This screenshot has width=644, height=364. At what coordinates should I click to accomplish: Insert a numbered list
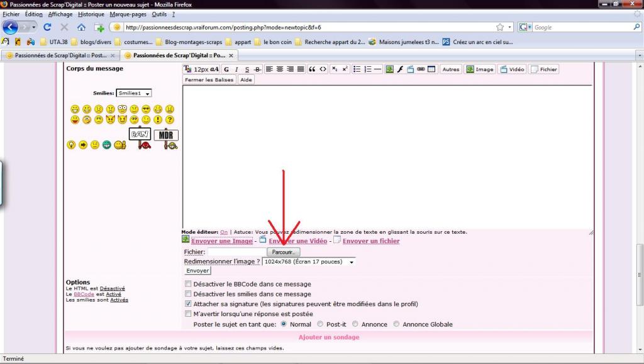[367, 69]
